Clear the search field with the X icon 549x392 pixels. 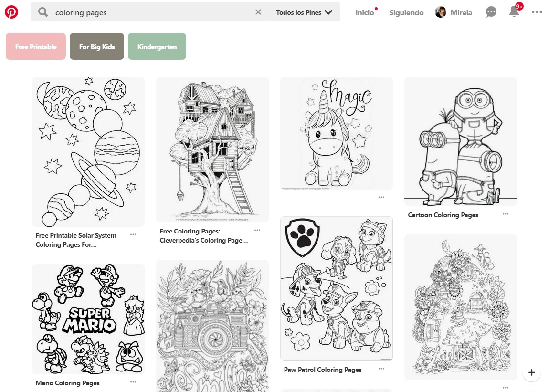click(x=258, y=12)
